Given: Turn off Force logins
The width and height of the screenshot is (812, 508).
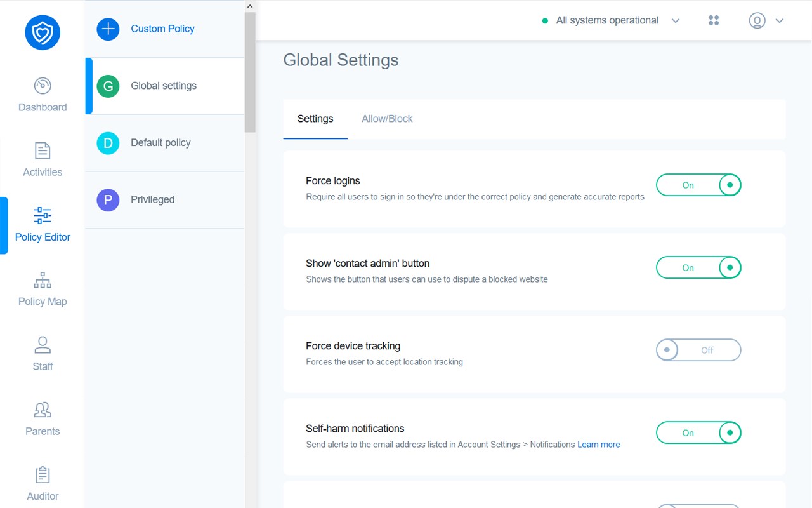Looking at the screenshot, I should coord(698,185).
